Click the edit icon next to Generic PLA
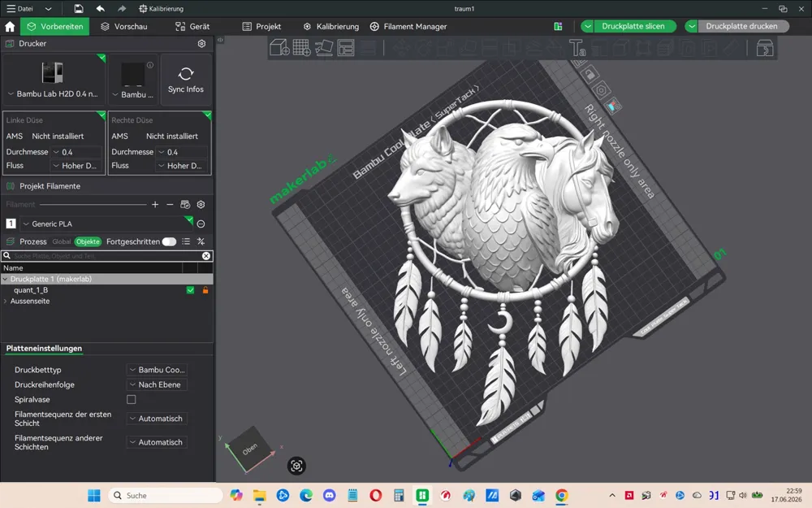The height and width of the screenshot is (508, 812). pyautogui.click(x=201, y=224)
